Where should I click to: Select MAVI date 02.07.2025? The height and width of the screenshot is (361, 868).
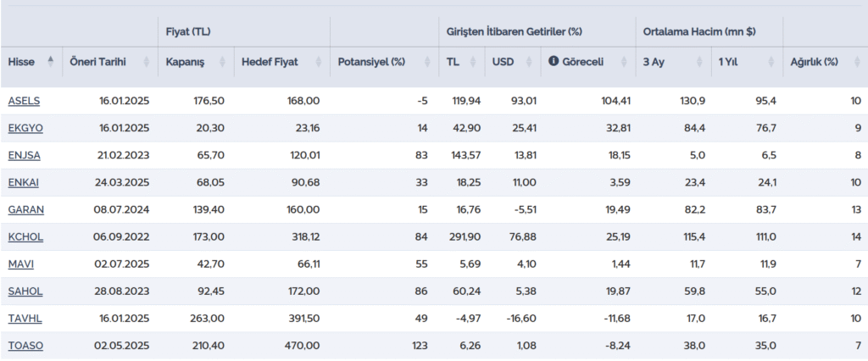point(121,264)
